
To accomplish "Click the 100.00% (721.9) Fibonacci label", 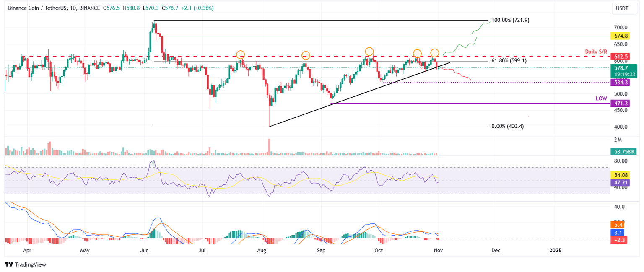I will click(510, 20).
